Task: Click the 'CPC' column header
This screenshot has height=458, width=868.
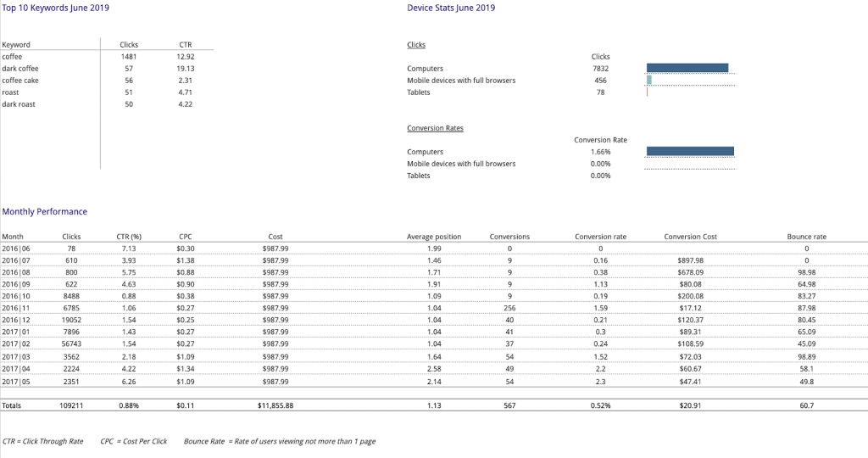Action: (186, 237)
